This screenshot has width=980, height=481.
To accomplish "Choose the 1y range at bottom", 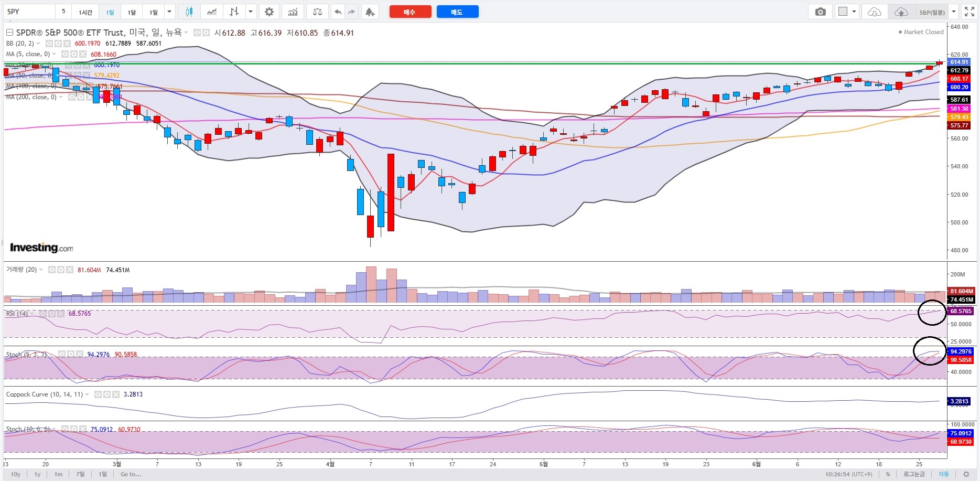I will click(x=37, y=474).
